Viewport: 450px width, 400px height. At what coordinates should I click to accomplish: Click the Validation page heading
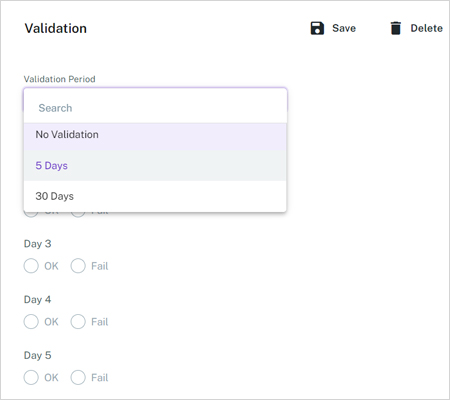(x=56, y=28)
